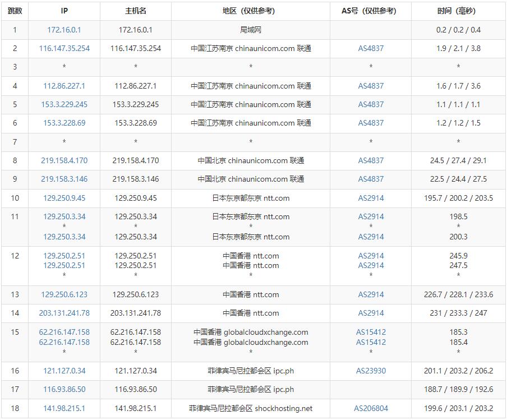Image resolution: width=507 pixels, height=420 pixels.
Task: Click the 主机名 column header
Action: pyautogui.click(x=136, y=11)
